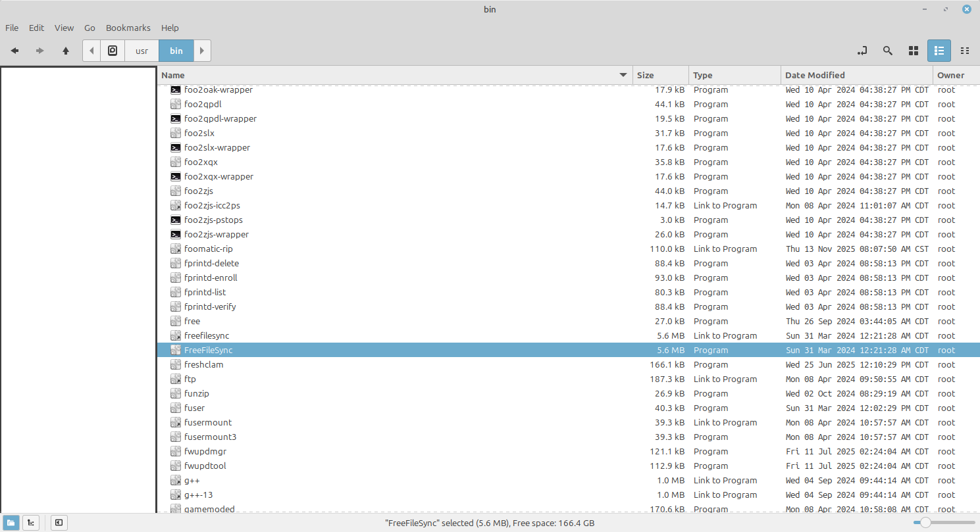Screen dimensions: 980x532
Task: Click the foo2xqx-wrapper script icon
Action: click(176, 176)
